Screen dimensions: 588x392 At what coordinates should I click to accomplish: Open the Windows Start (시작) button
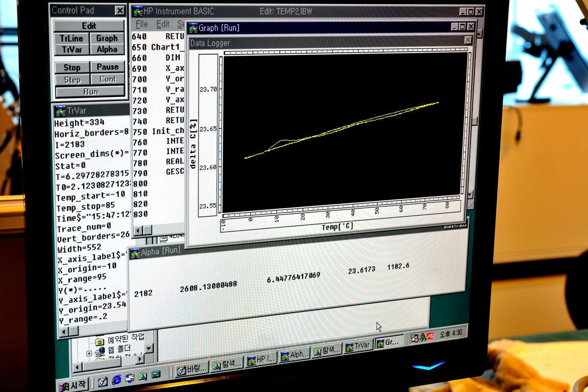[x=73, y=386]
